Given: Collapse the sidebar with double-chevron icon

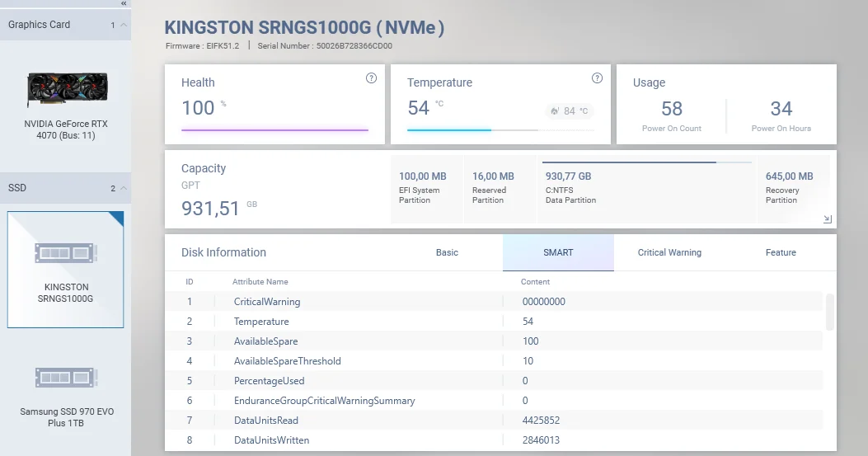Looking at the screenshot, I should [x=124, y=4].
